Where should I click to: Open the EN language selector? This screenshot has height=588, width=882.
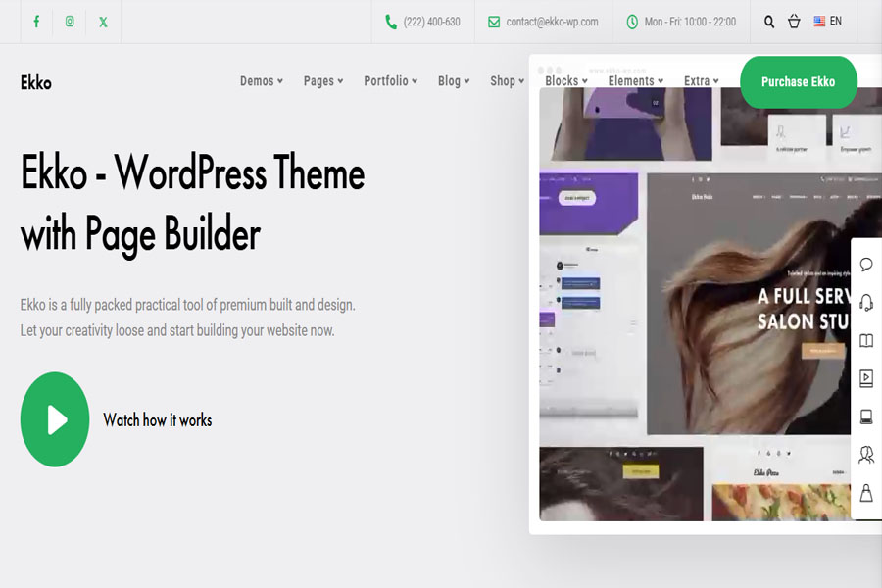click(x=829, y=21)
